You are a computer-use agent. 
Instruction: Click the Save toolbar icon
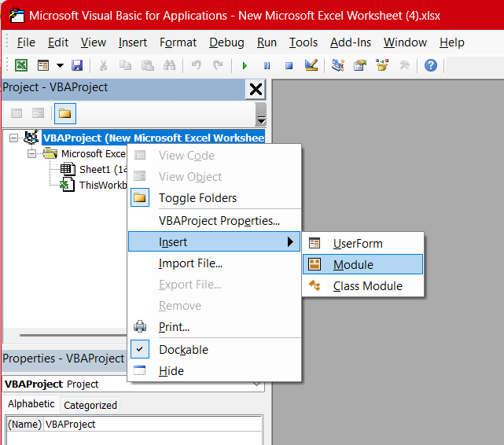tap(77, 65)
